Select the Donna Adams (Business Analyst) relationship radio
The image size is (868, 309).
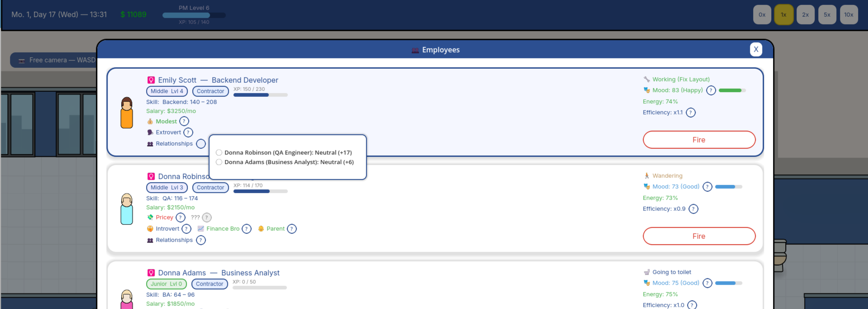point(219,162)
